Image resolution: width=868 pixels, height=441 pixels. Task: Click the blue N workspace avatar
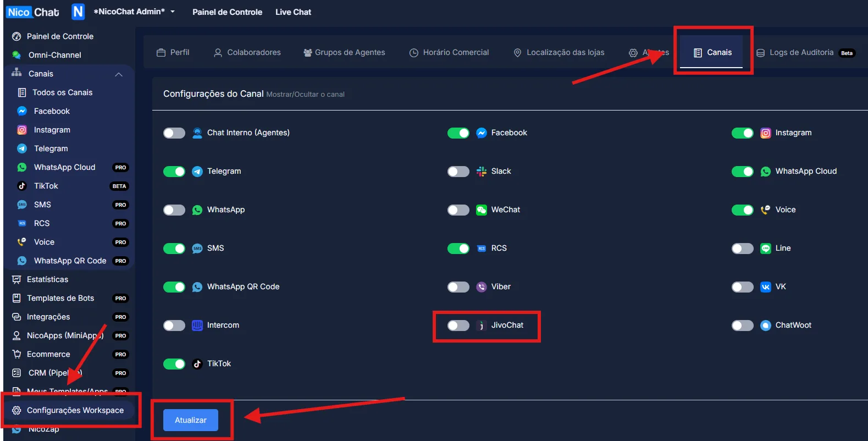click(78, 12)
